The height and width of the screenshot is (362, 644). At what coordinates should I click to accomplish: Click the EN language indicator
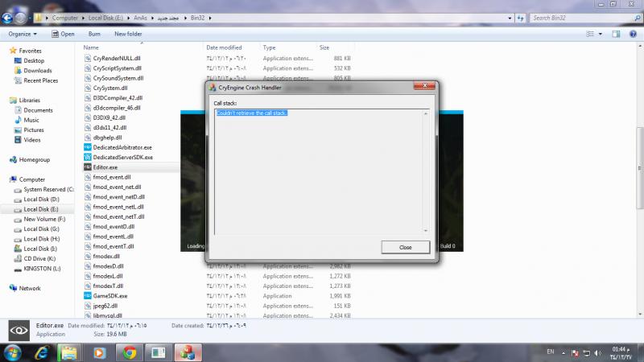551,352
